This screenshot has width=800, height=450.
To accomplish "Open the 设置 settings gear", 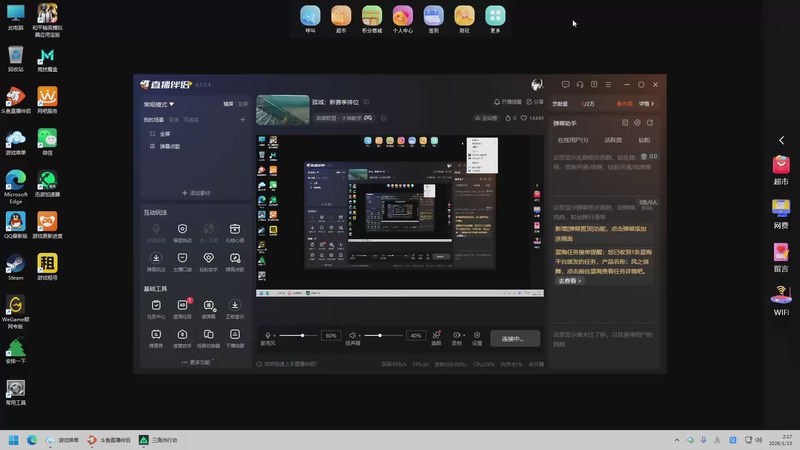I will [x=477, y=338].
